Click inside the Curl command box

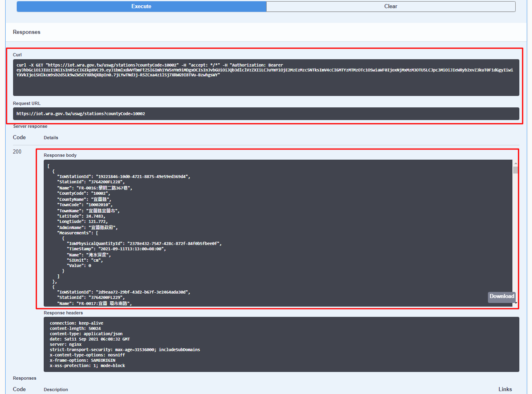pos(266,78)
